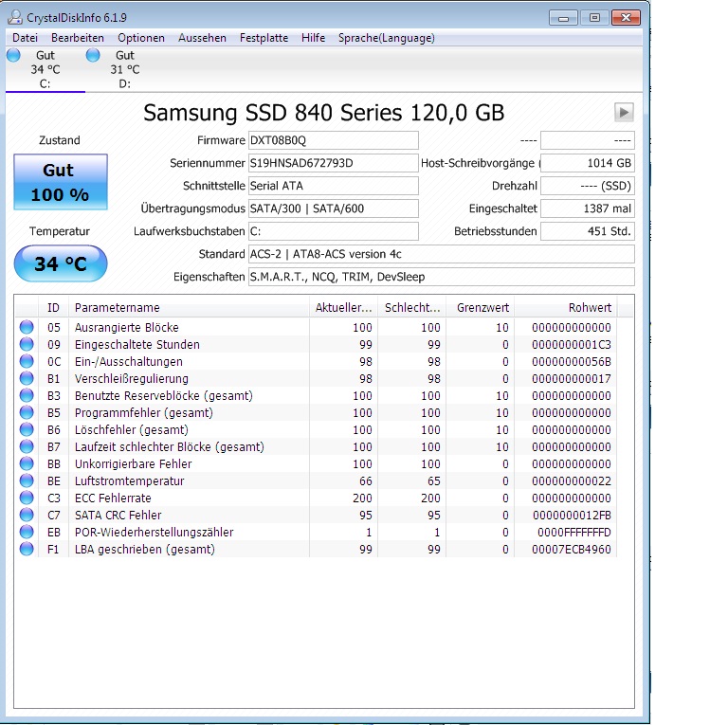Click the status icon for Luftstromtemperatur

(x=27, y=480)
